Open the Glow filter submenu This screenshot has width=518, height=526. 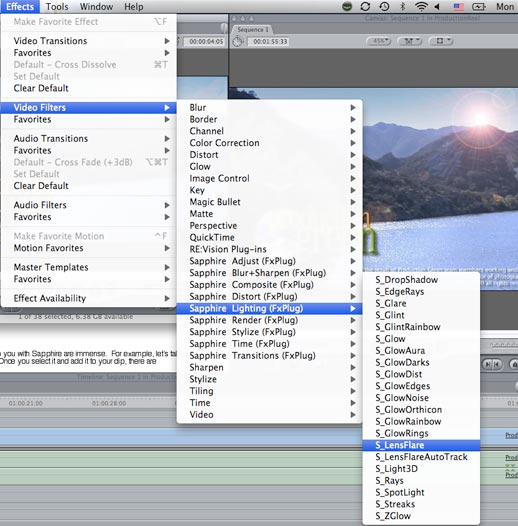coord(269,167)
